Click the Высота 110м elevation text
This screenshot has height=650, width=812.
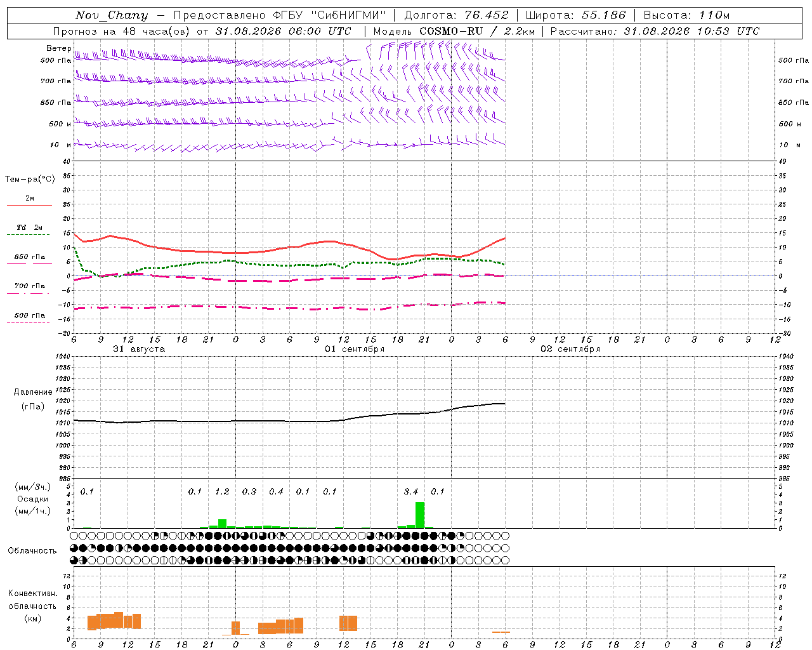click(686, 15)
